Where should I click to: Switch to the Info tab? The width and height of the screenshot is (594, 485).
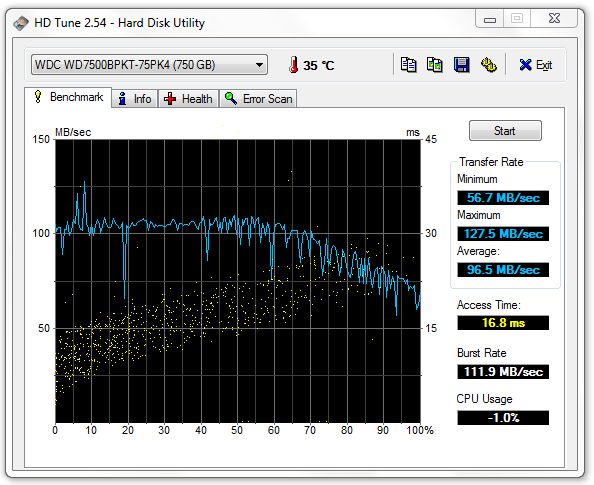[x=135, y=99]
